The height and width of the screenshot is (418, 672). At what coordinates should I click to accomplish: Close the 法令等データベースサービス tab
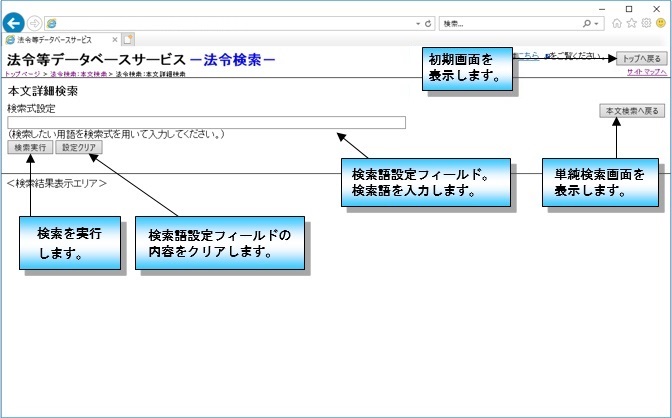pos(115,40)
